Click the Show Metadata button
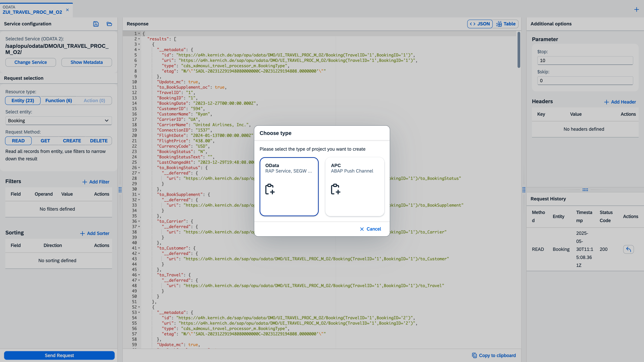This screenshot has height=362, width=644. point(87,62)
